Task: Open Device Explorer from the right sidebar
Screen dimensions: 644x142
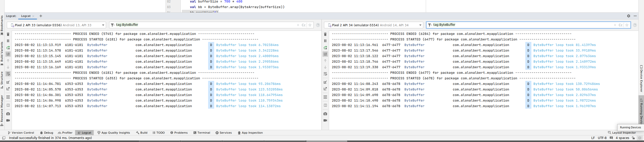Action: [x=641, y=79]
